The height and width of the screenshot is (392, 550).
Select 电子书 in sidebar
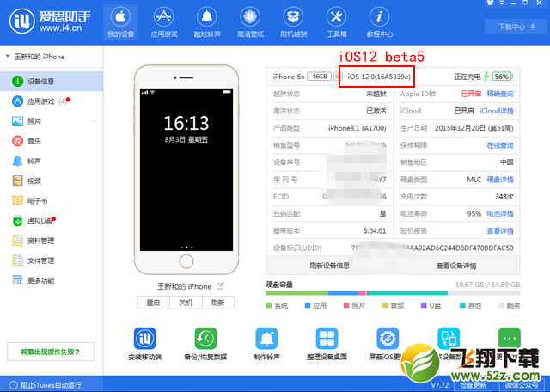click(x=52, y=201)
